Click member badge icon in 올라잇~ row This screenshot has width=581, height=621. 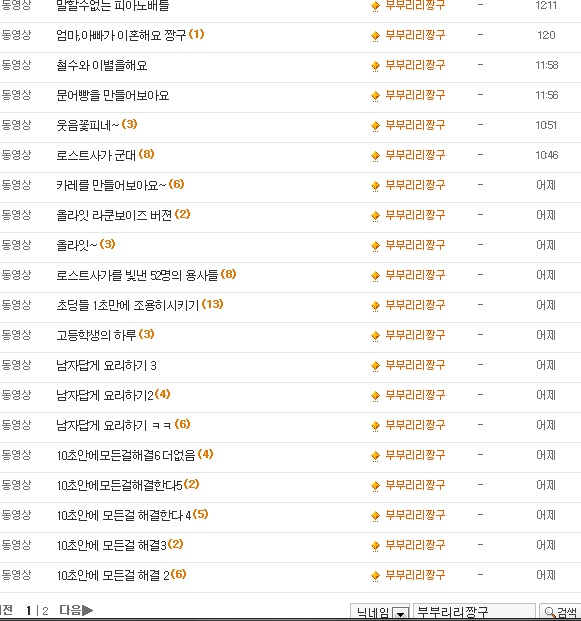(375, 246)
